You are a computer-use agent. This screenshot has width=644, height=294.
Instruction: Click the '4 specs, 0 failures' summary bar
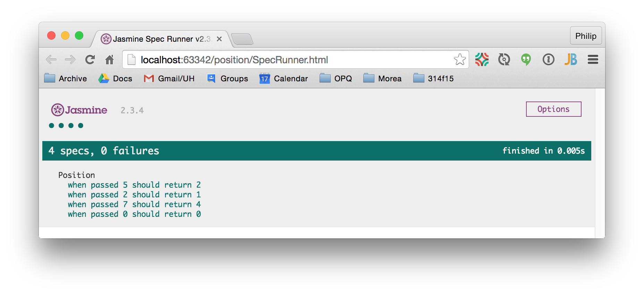(x=316, y=151)
